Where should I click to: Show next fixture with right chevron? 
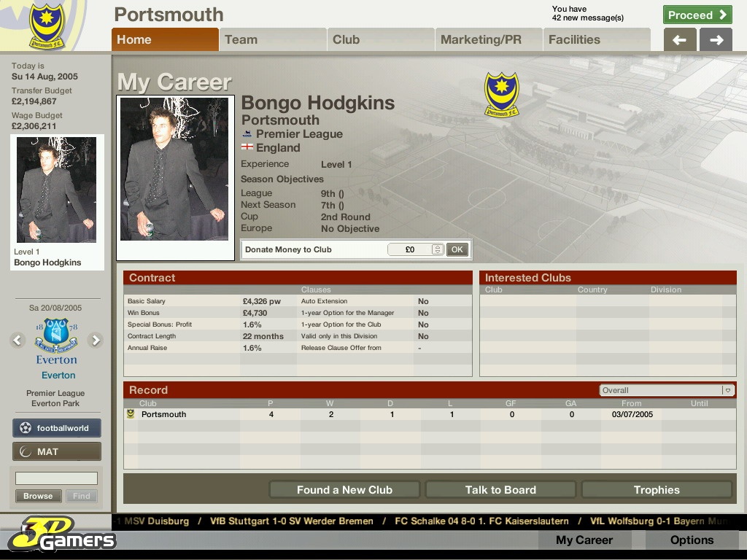pos(96,340)
